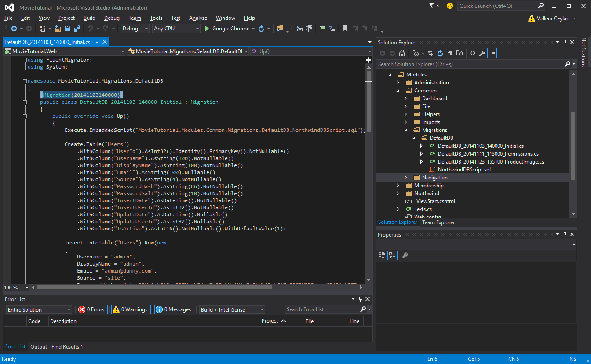Click the Home icon in Solution Explorer

(x=402, y=53)
